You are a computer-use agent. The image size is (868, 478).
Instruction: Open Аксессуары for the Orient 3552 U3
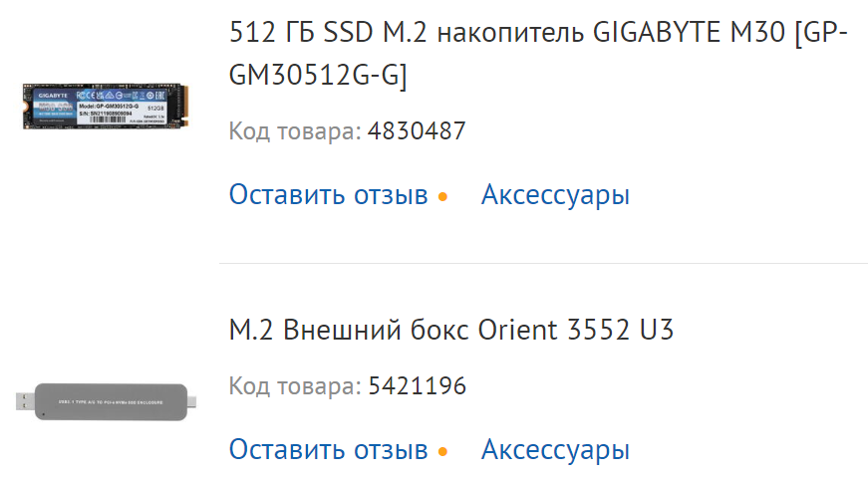pyautogui.click(x=555, y=449)
